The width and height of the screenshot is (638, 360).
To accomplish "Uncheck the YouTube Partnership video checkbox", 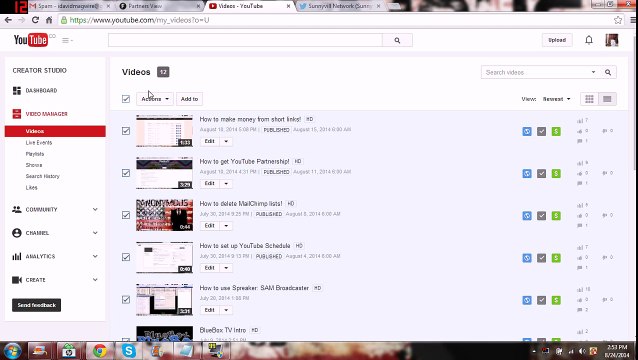I will click(126, 173).
